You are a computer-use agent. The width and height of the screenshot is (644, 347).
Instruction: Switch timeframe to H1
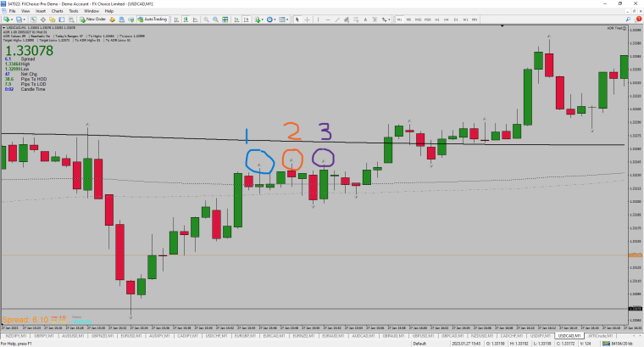(437, 20)
